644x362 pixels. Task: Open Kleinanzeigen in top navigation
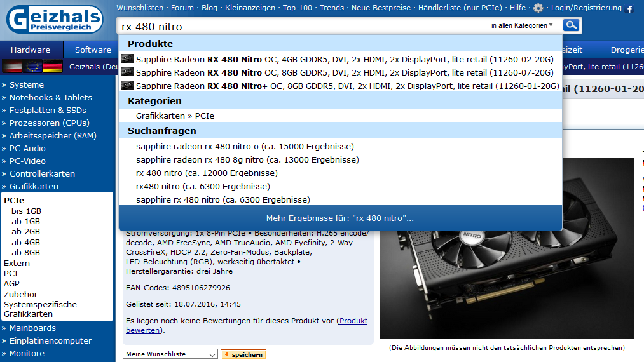point(250,8)
